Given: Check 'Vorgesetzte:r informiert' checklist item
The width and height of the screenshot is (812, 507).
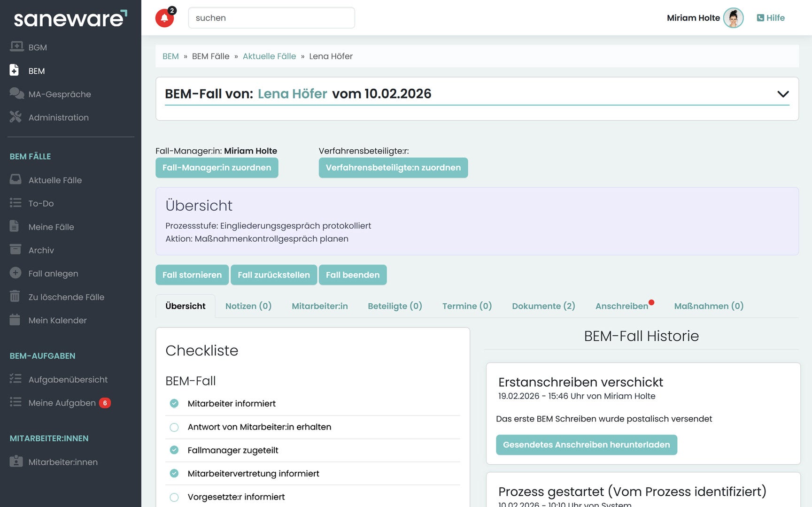Looking at the screenshot, I should tap(174, 497).
